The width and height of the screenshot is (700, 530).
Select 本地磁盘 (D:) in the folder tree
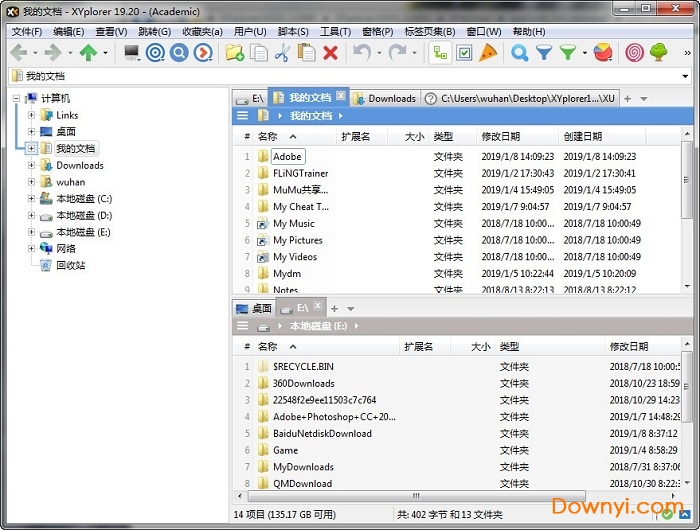point(84,215)
